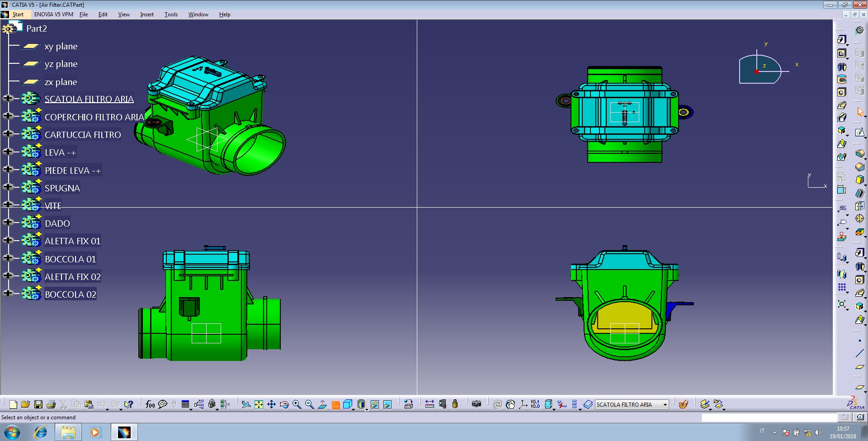Viewport: 868px width, 441px height.
Task: Expand the COPERCHIO FILTRO ARIA node
Action: coord(8,115)
